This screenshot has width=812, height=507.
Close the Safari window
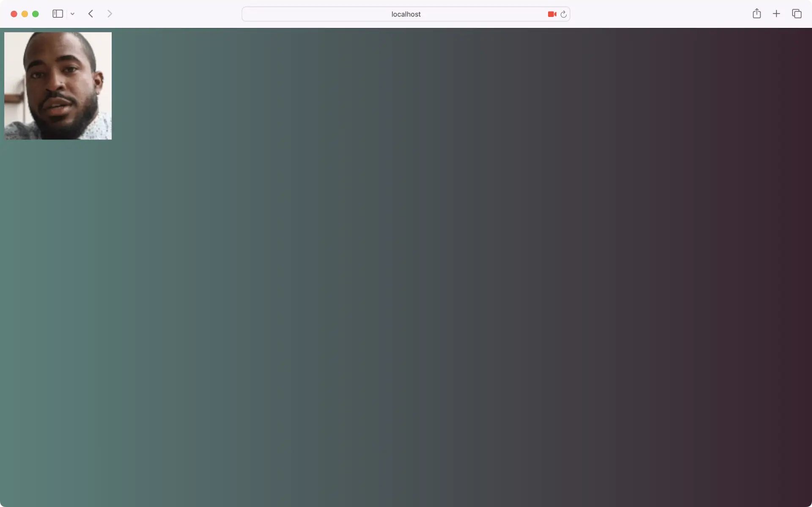pyautogui.click(x=14, y=14)
